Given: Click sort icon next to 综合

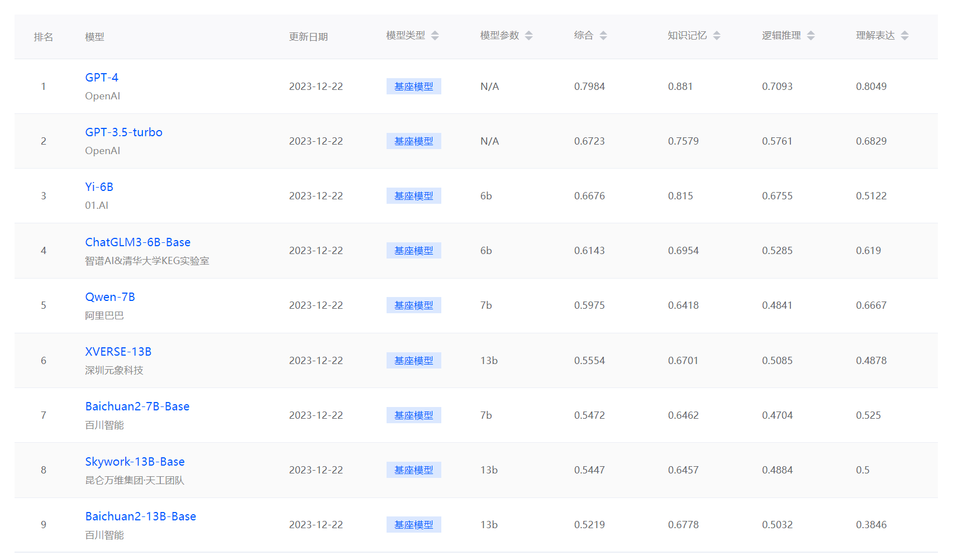Looking at the screenshot, I should pyautogui.click(x=603, y=36).
